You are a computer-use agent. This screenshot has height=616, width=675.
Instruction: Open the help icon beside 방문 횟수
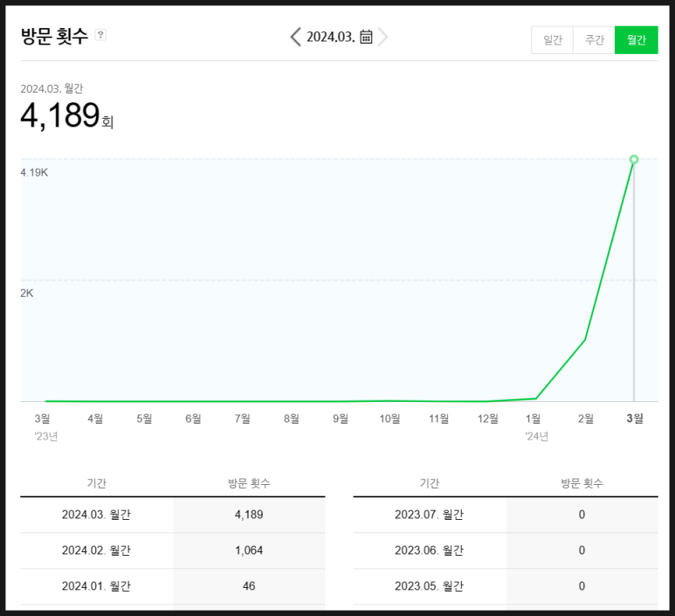point(100,35)
